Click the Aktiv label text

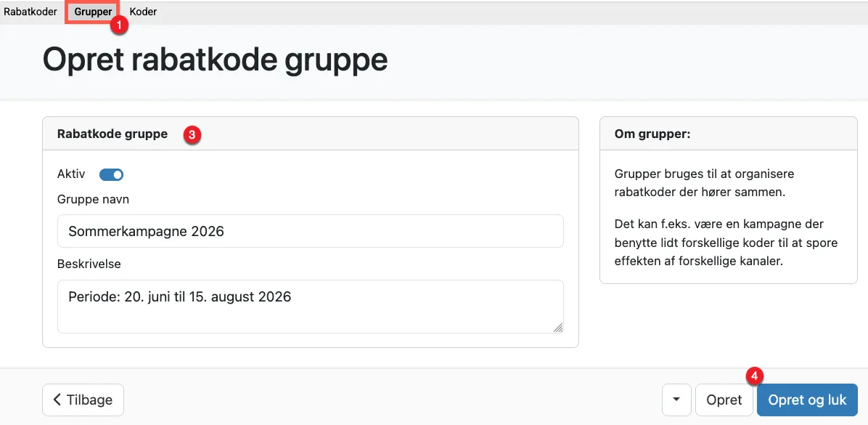point(70,174)
